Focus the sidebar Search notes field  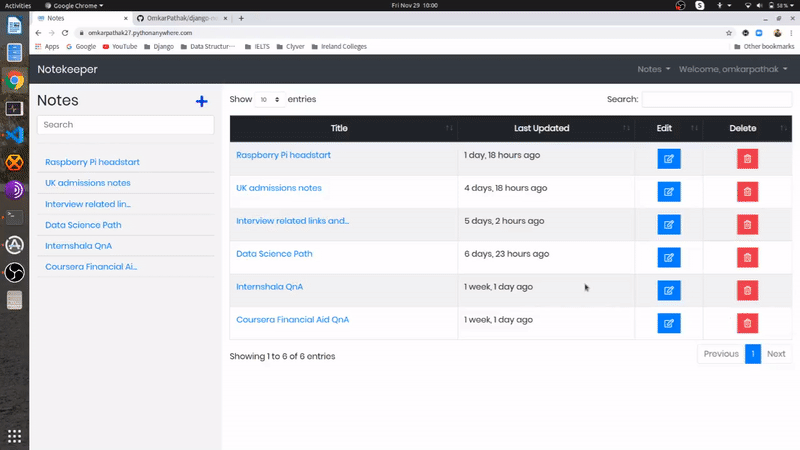click(126, 125)
